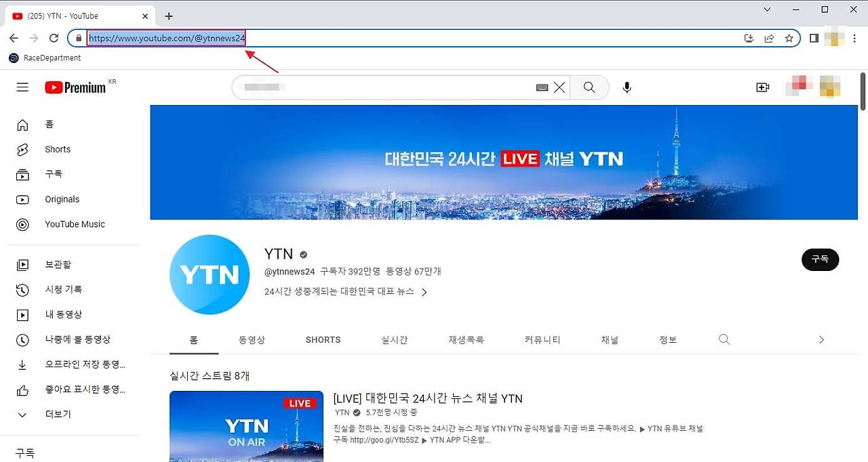Open a new browser tab
868x462 pixels.
pos(169,16)
